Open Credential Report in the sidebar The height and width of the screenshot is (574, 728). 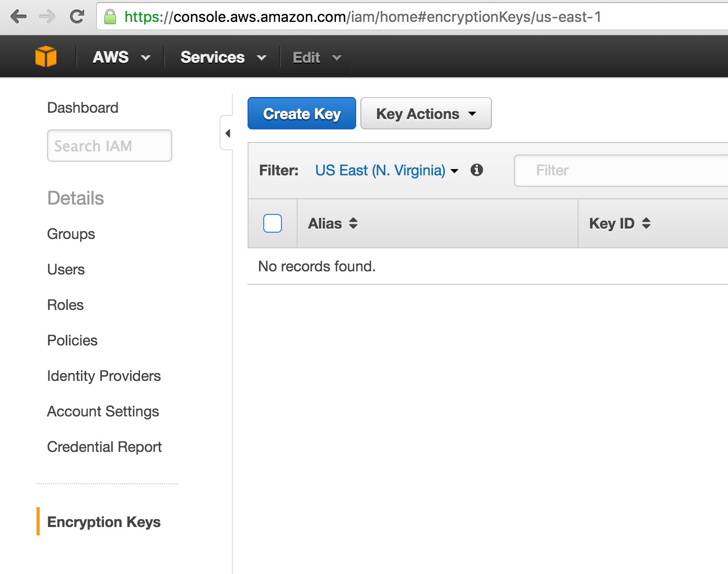click(104, 447)
